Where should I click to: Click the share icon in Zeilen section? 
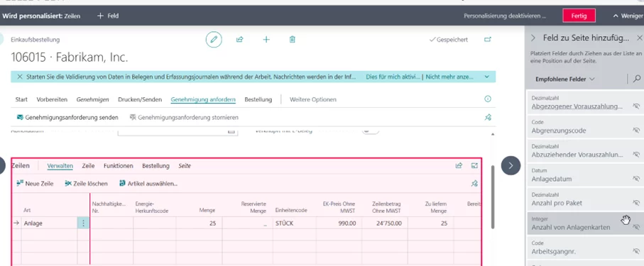click(x=459, y=166)
